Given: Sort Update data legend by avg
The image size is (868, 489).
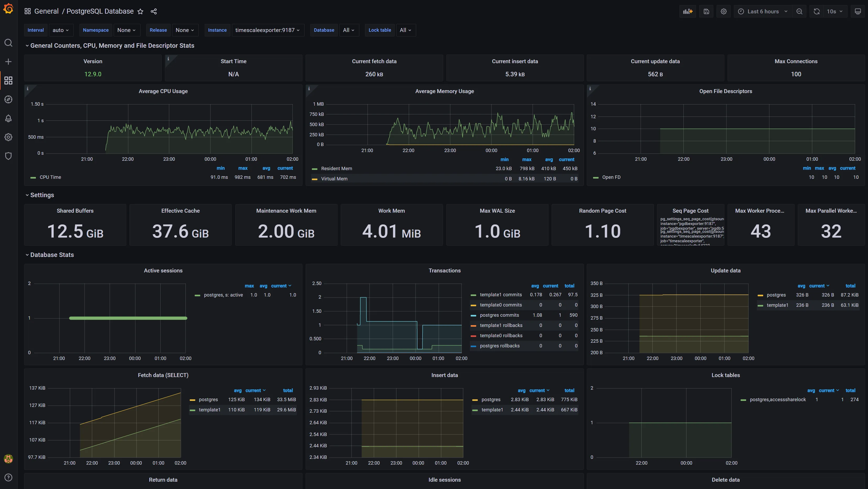Looking at the screenshot, I should pos(801,286).
